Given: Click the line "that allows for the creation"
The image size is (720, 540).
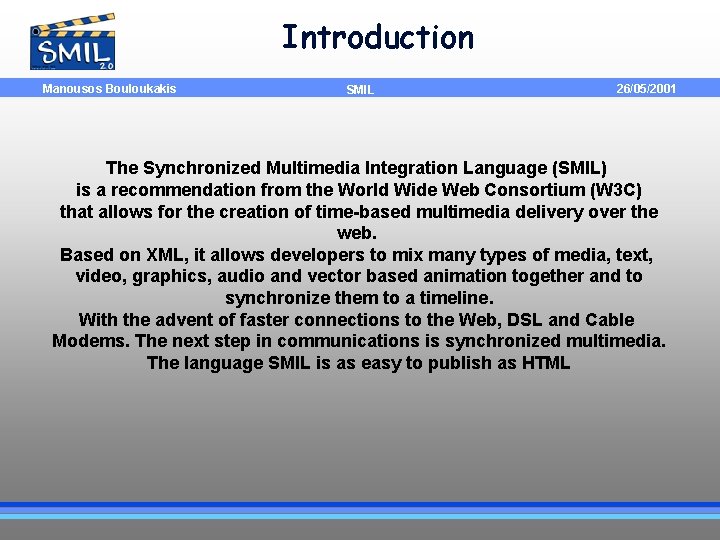Looking at the screenshot, I should click(x=359, y=212).
